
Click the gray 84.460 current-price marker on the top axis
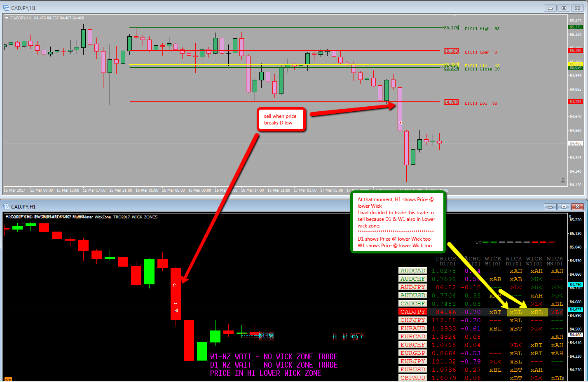point(576,143)
